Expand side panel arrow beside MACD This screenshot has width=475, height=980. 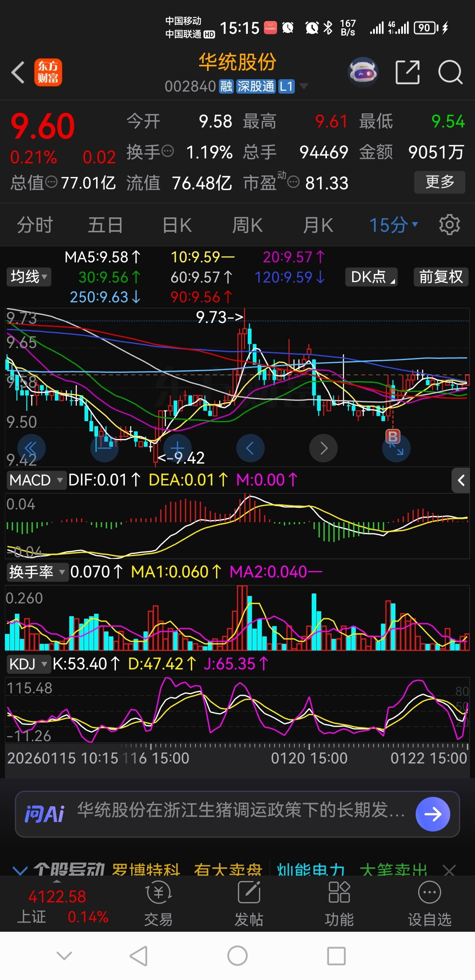pos(461,480)
